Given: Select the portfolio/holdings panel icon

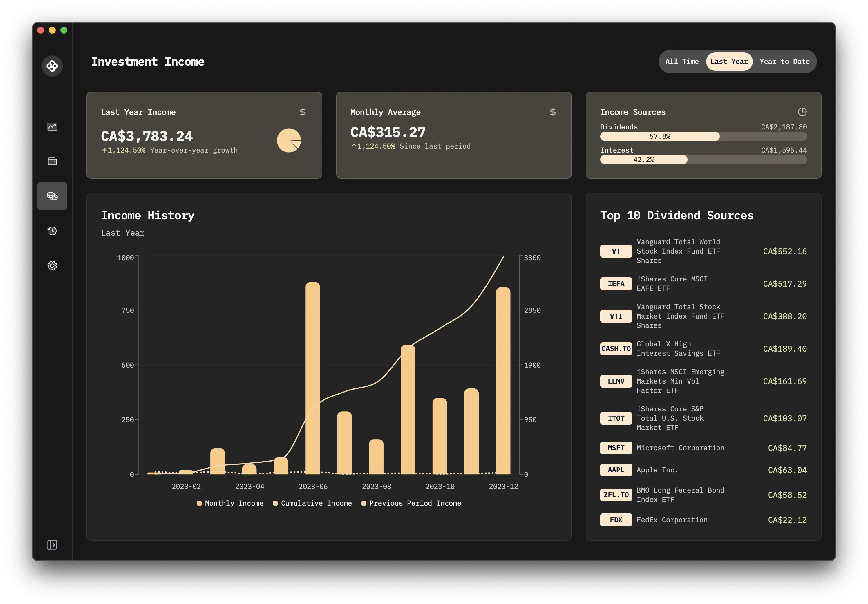Looking at the screenshot, I should (x=53, y=161).
